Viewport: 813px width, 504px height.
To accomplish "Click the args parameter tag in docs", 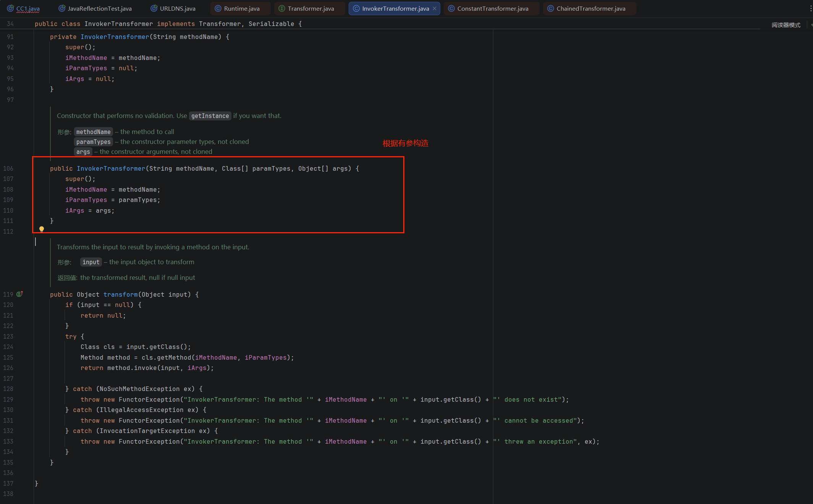I will [83, 152].
